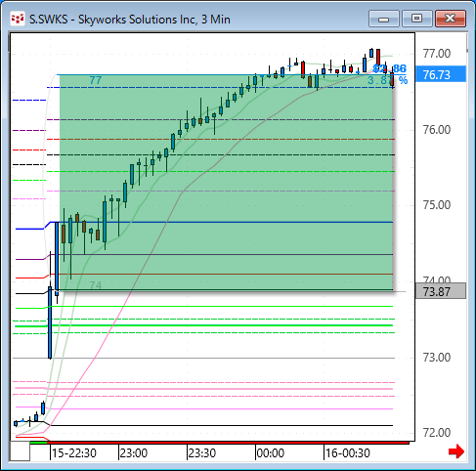The image size is (476, 471).
Task: Click the 3.87 % gain readout
Action: (387, 80)
